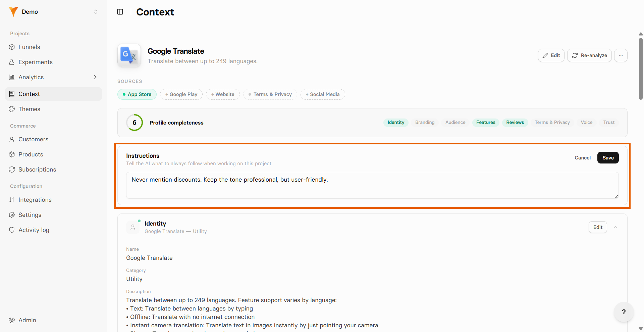Add the Google Play source
This screenshot has width=644, height=332.
pyautogui.click(x=181, y=94)
